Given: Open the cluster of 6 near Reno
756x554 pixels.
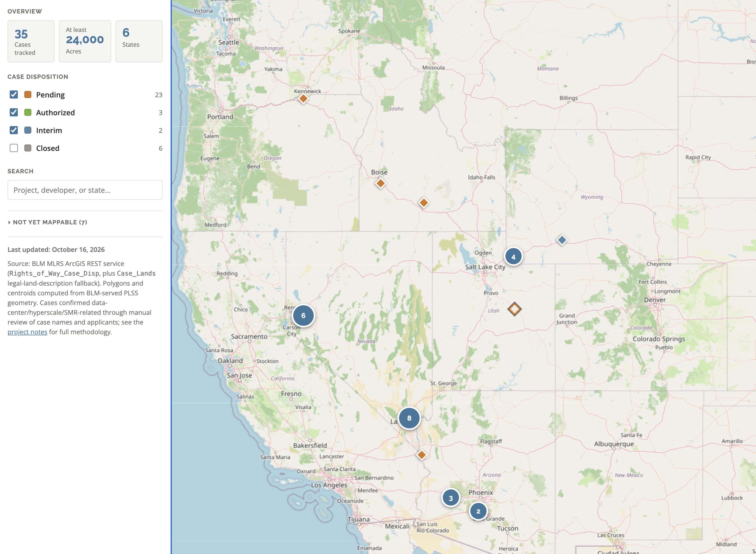Looking at the screenshot, I should coord(303,316).
